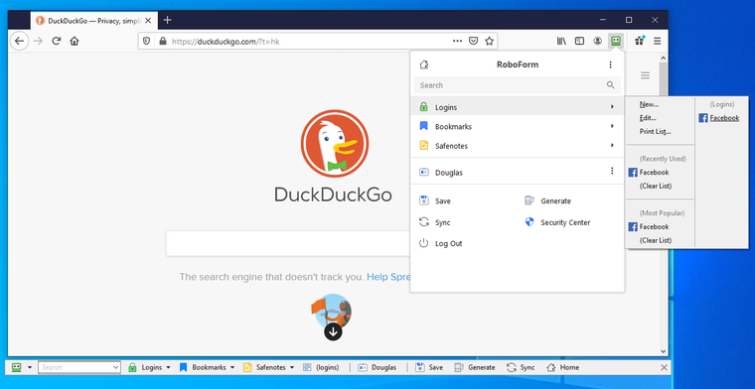Image resolution: width=755 pixels, height=389 pixels.
Task: Click the Firefox address bar URL
Action: pyautogui.click(x=225, y=42)
